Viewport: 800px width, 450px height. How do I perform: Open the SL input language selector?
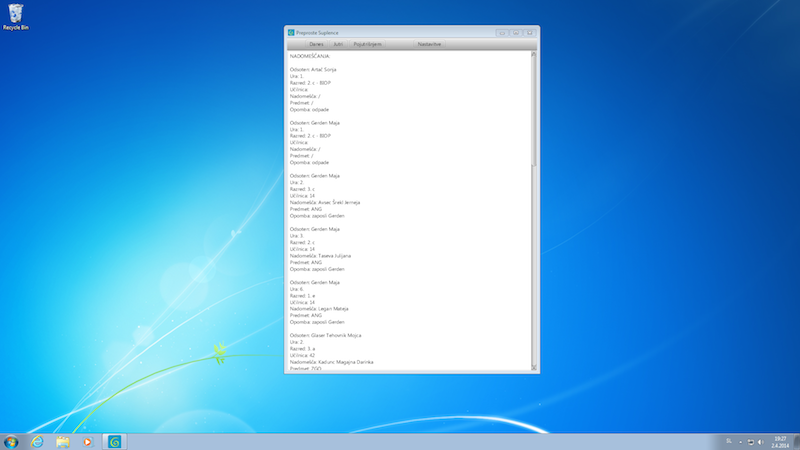[727, 441]
